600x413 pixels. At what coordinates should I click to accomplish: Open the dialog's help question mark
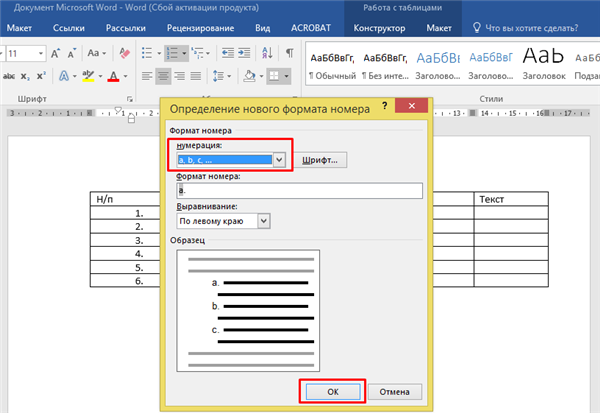tap(385, 105)
